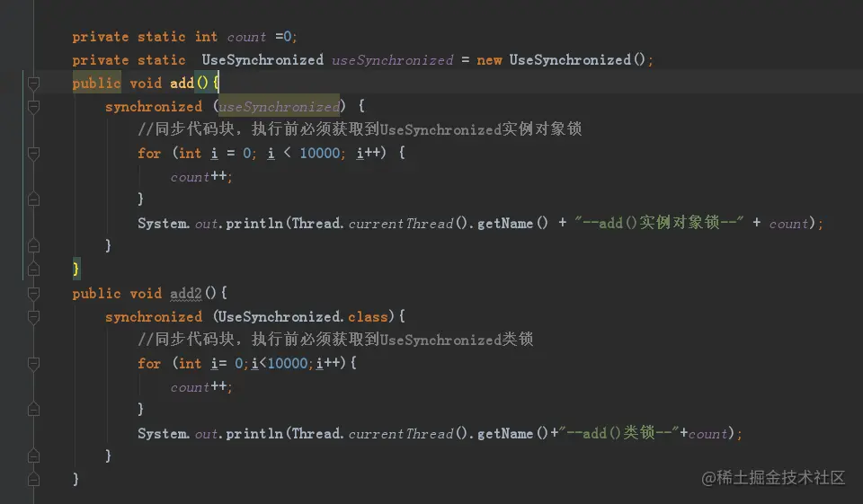Screen dimensions: 863x504
Task: Click 'UseSynchronized.class' in synchronized statement
Action: pos(303,317)
